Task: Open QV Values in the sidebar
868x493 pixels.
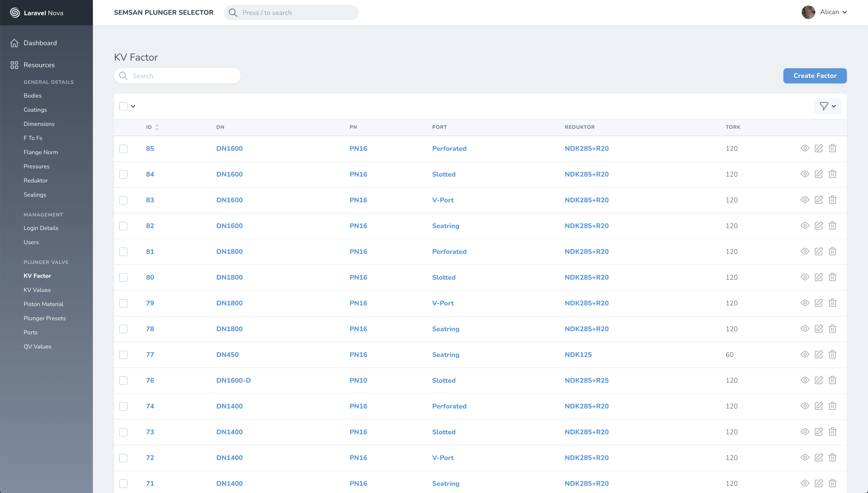Action: [x=38, y=346]
